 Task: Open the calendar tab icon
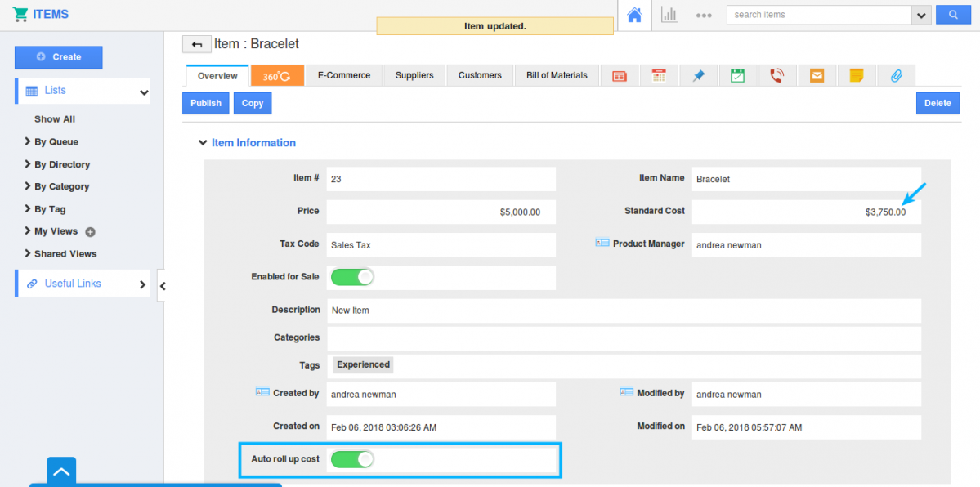pos(659,75)
